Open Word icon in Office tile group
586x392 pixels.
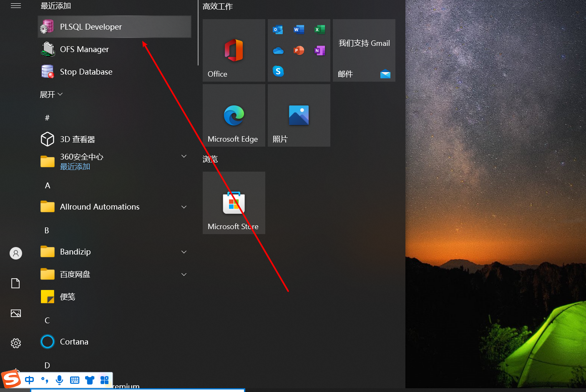299,30
